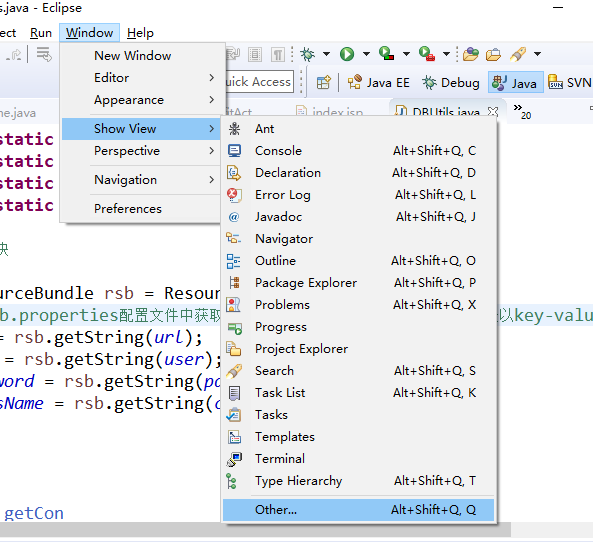Select Console in the Show View list
This screenshot has width=593, height=542.
pyautogui.click(x=359, y=151)
